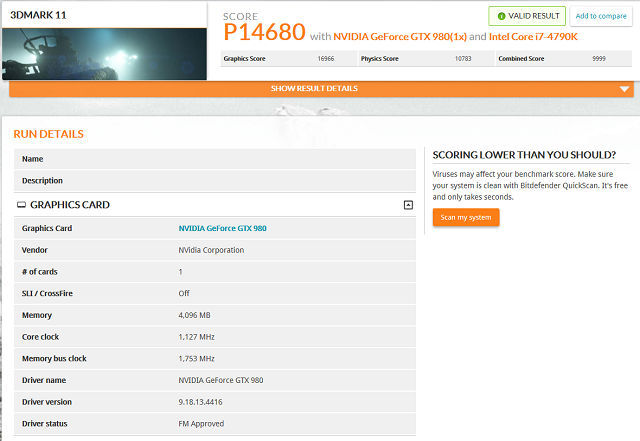Click Vendor value NVidia Corporation
640x441 pixels.
(211, 250)
